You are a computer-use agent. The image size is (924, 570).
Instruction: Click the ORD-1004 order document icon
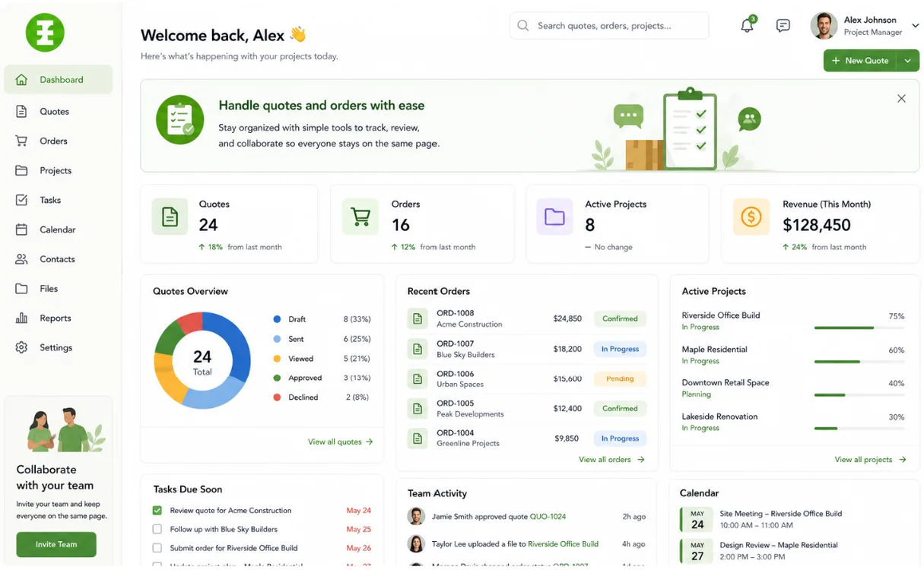(417, 439)
